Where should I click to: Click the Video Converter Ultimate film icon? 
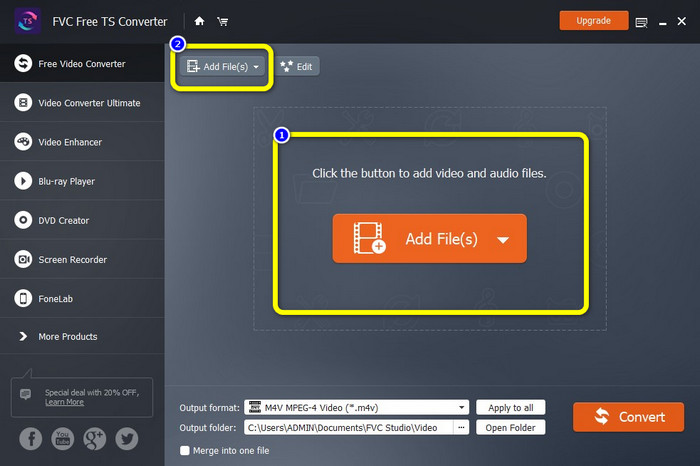click(23, 103)
